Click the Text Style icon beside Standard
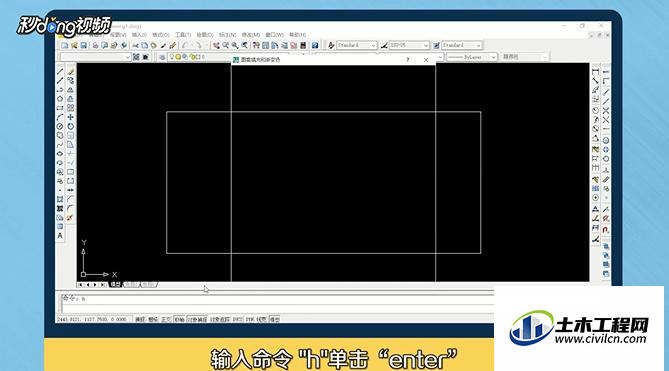 (331, 45)
